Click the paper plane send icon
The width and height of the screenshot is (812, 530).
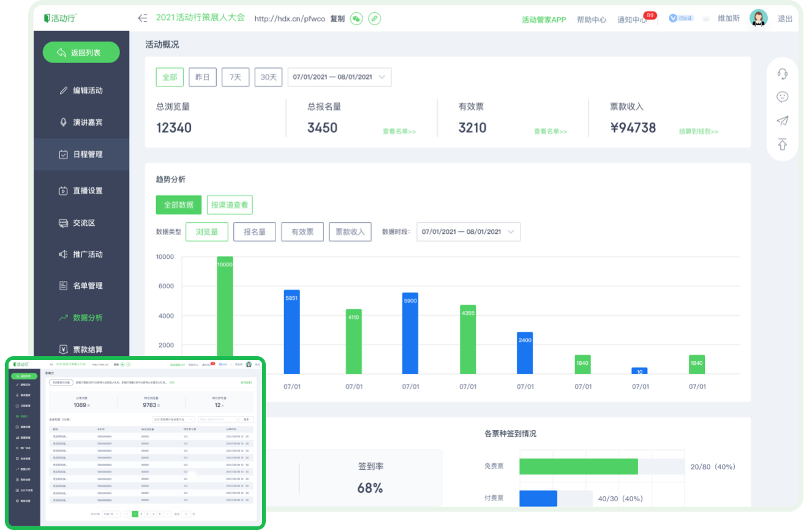pos(782,121)
